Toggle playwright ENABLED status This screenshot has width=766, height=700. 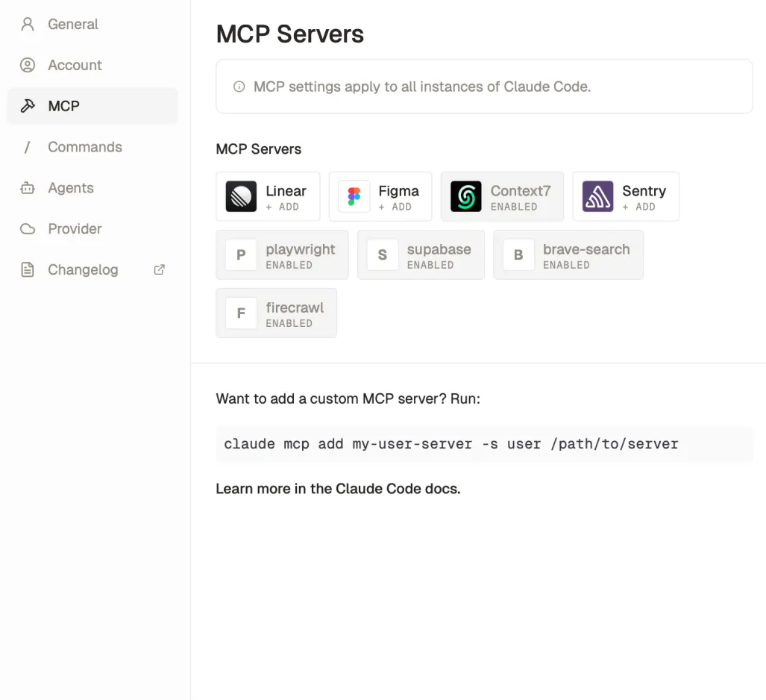[x=289, y=265]
